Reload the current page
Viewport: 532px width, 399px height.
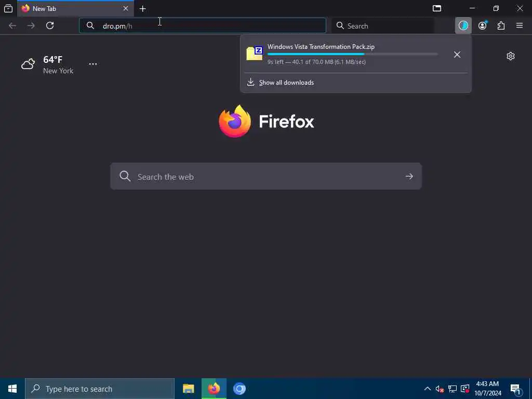point(50,26)
